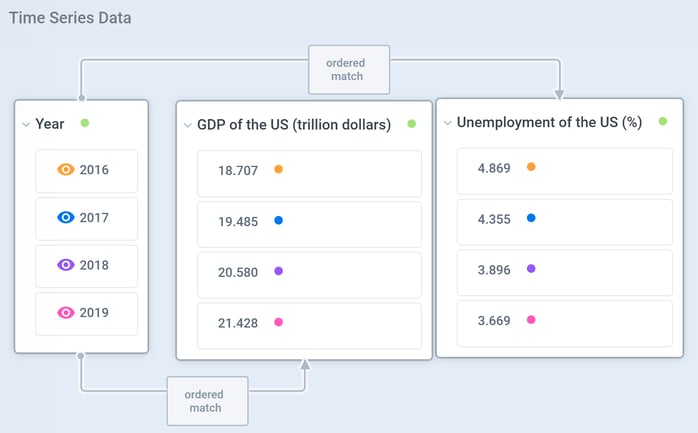Click the Time Series Data heading
Screen dimensions: 698x433
tap(70, 18)
